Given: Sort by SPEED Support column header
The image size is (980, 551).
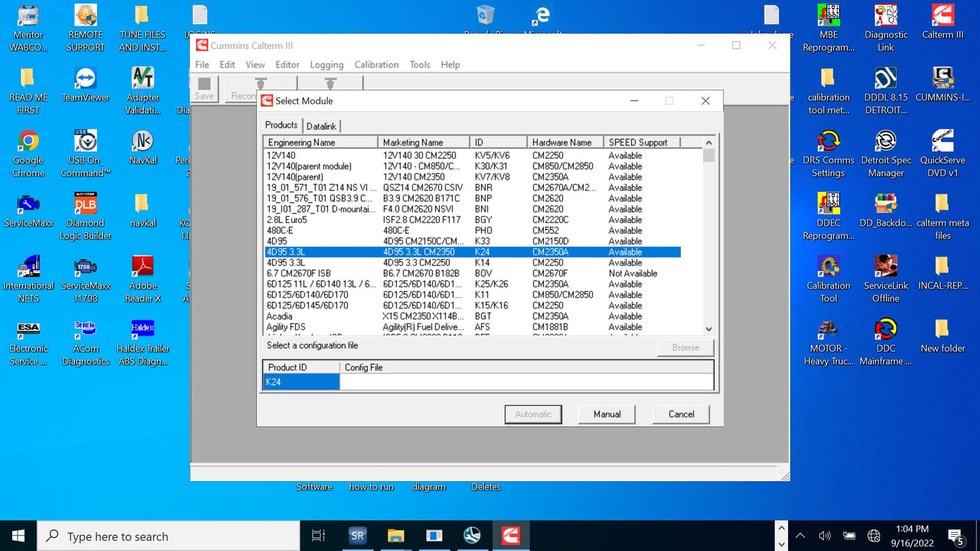Looking at the screenshot, I should [642, 142].
